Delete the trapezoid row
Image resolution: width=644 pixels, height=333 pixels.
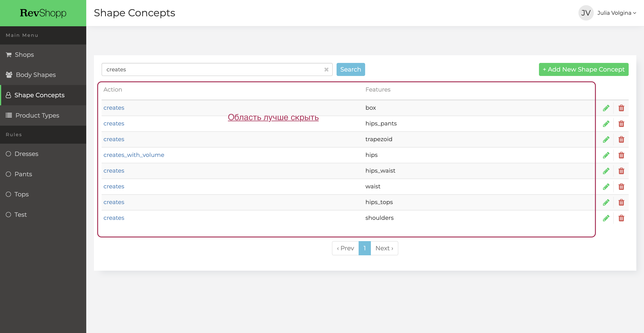pos(621,140)
